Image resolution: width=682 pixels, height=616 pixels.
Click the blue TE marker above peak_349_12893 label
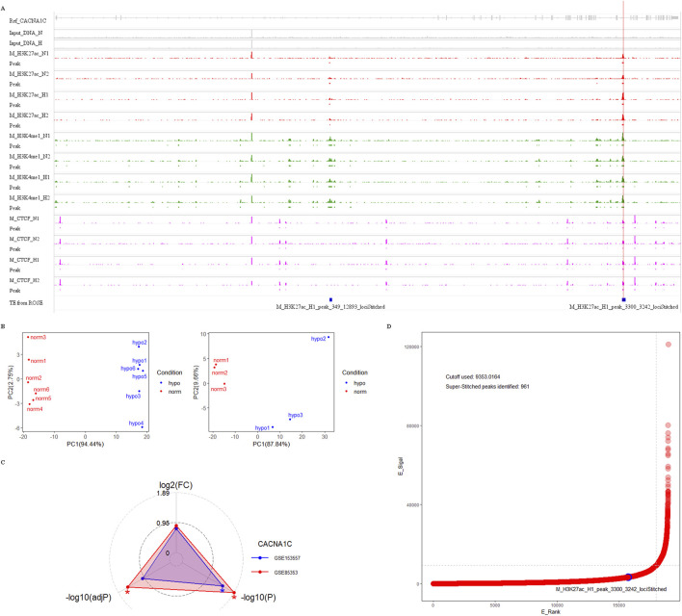tap(330, 299)
